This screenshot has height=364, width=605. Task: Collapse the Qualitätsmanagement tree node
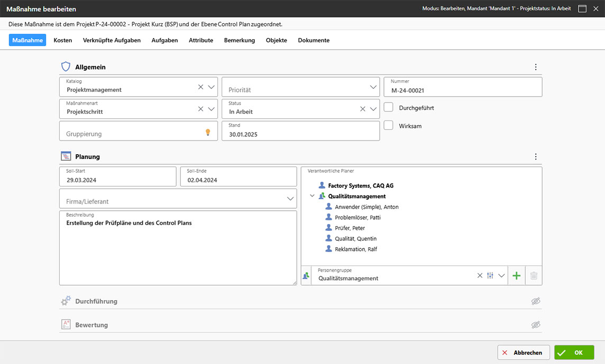pos(312,197)
